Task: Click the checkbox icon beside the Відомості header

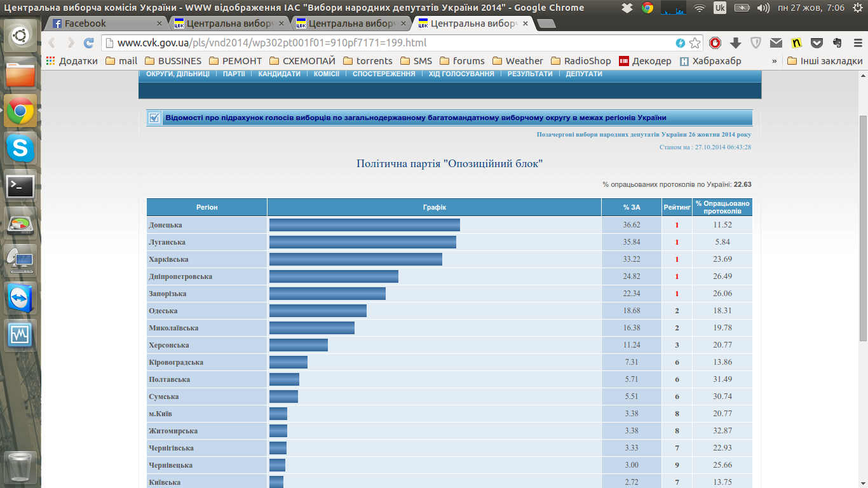Action: pos(154,118)
